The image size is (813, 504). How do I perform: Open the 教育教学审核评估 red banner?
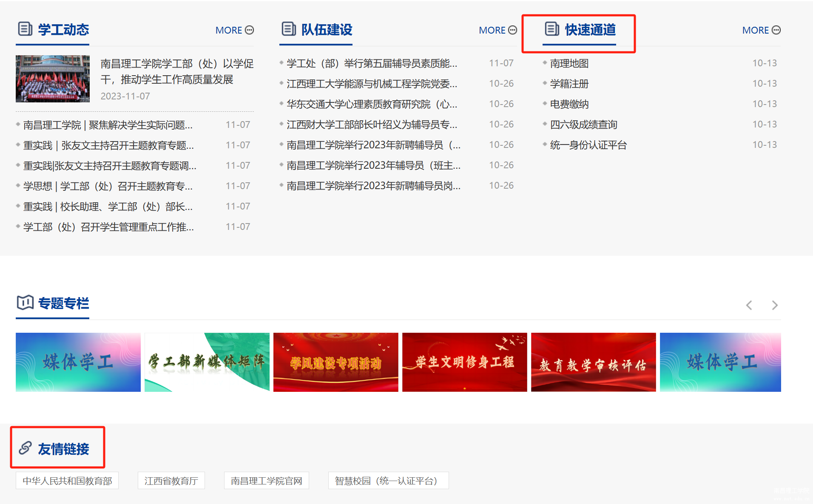pyautogui.click(x=593, y=362)
